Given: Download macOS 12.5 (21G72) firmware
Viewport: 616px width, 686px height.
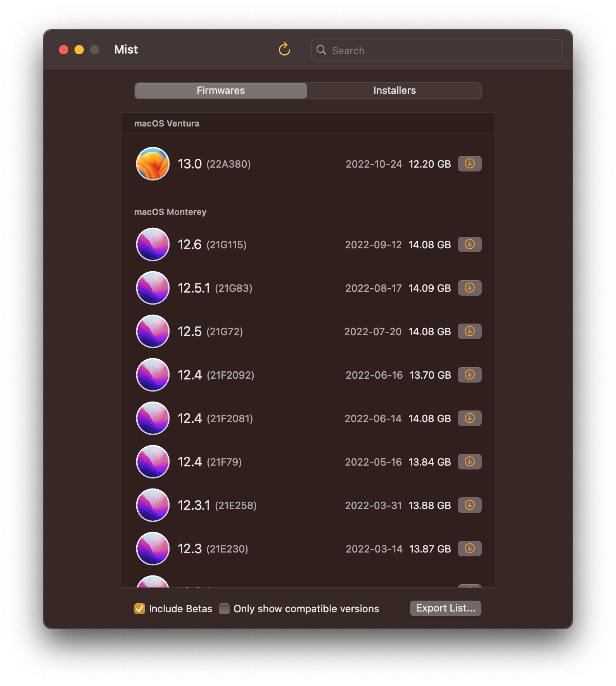Looking at the screenshot, I should point(469,331).
